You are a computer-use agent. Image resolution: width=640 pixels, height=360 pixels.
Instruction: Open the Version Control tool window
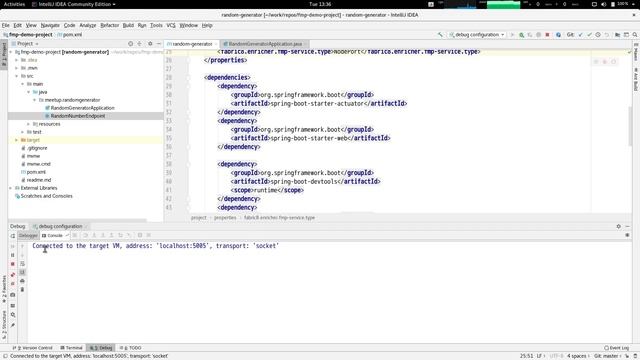[x=33, y=348]
